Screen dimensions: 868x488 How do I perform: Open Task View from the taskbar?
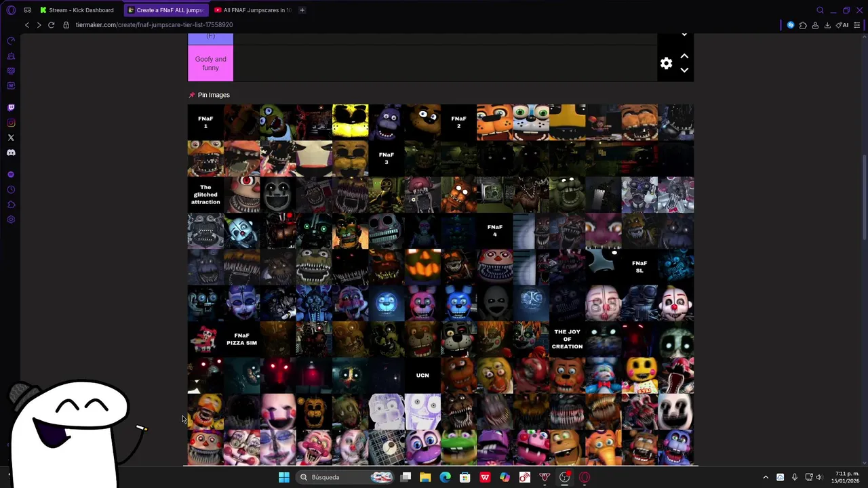pyautogui.click(x=406, y=477)
